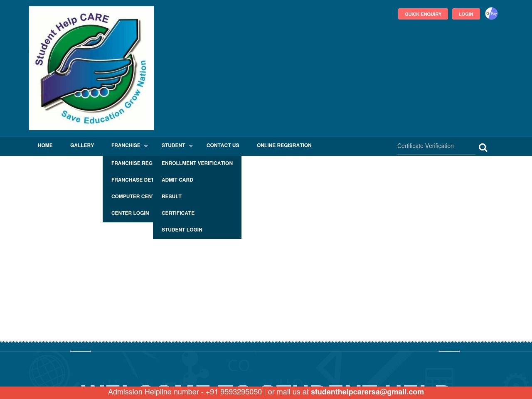Click the LOGIN button
The width and height of the screenshot is (532, 399).
(x=466, y=14)
